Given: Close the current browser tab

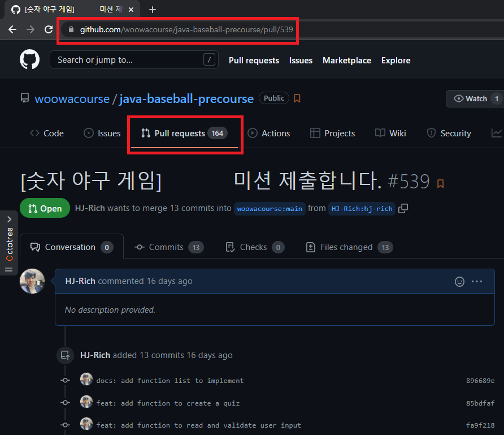Looking at the screenshot, I should pos(131,10).
